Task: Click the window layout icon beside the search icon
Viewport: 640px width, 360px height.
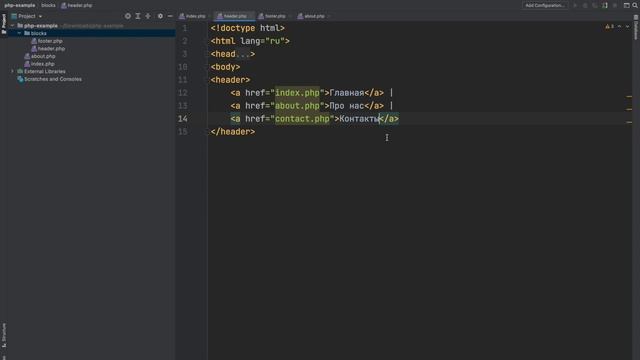Action: click(x=627, y=5)
